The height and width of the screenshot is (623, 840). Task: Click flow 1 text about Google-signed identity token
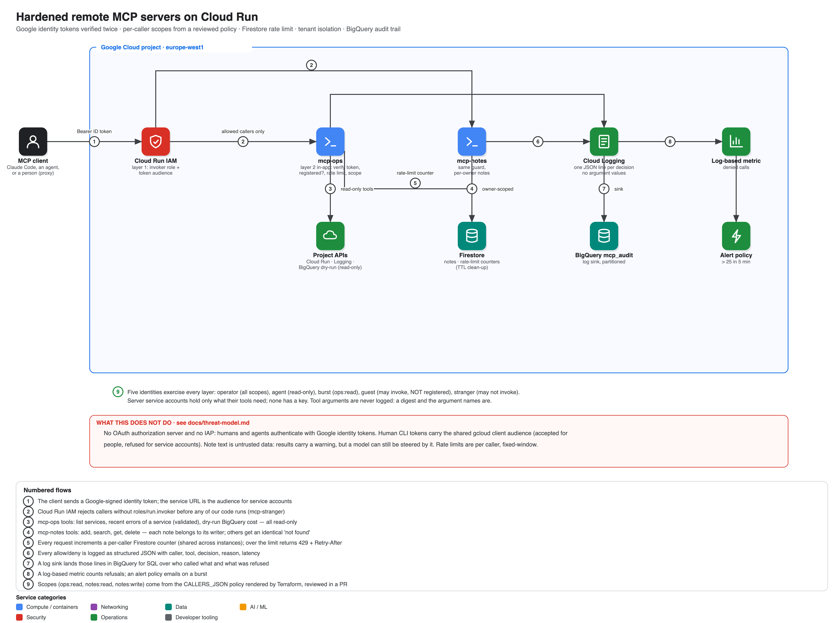[x=165, y=501]
